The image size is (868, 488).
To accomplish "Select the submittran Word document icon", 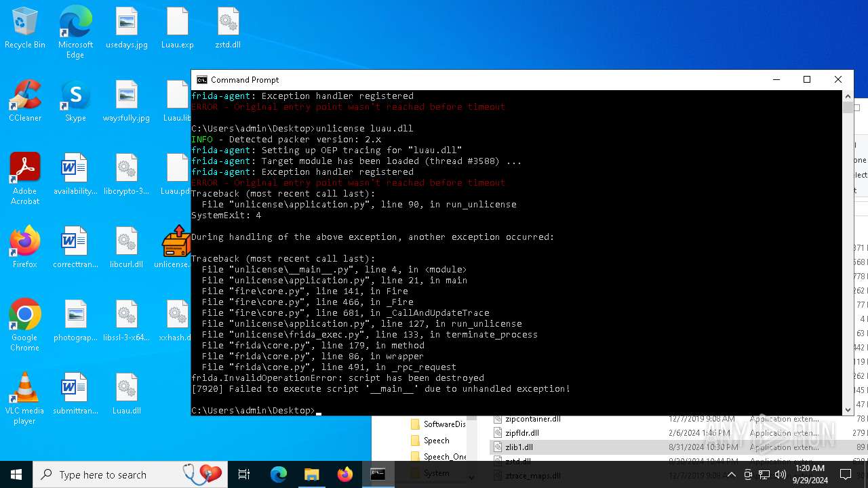I will (75, 394).
